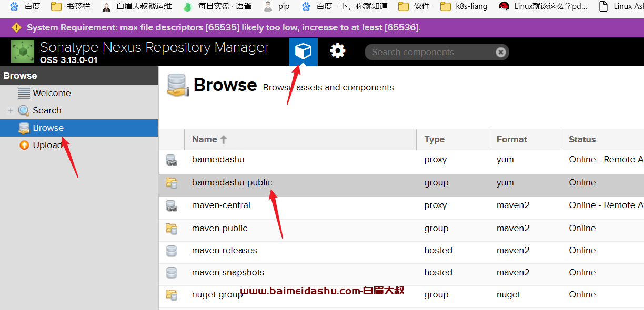Screen dimensions: 644x310
Task: Click the hosted icon for maven-releases
Action: (172, 251)
